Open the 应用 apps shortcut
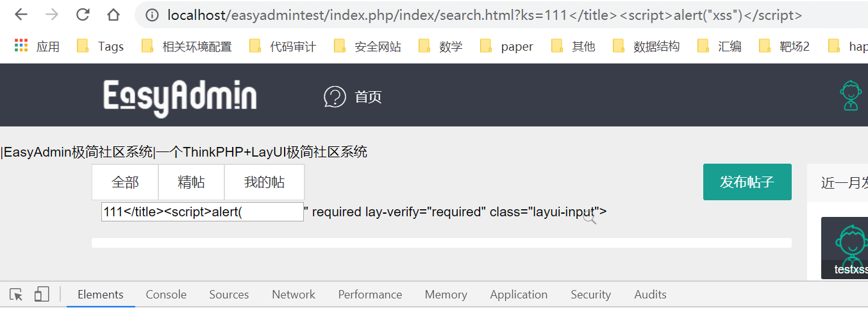This screenshot has height=310, width=868. click(37, 46)
